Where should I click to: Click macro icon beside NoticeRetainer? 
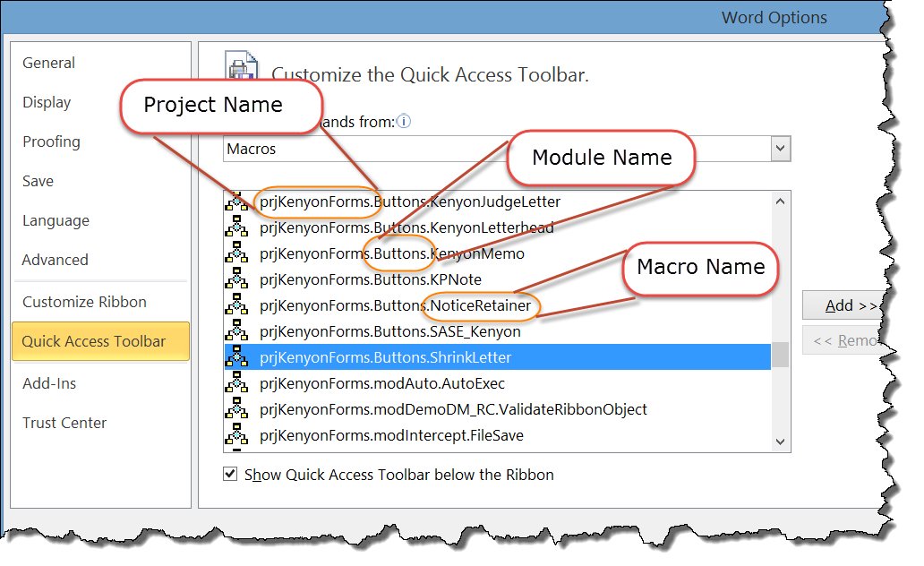point(237,304)
